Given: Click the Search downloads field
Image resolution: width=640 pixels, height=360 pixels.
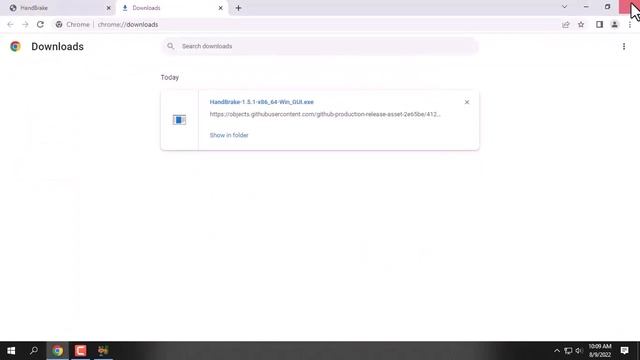Looking at the screenshot, I should [x=320, y=46].
